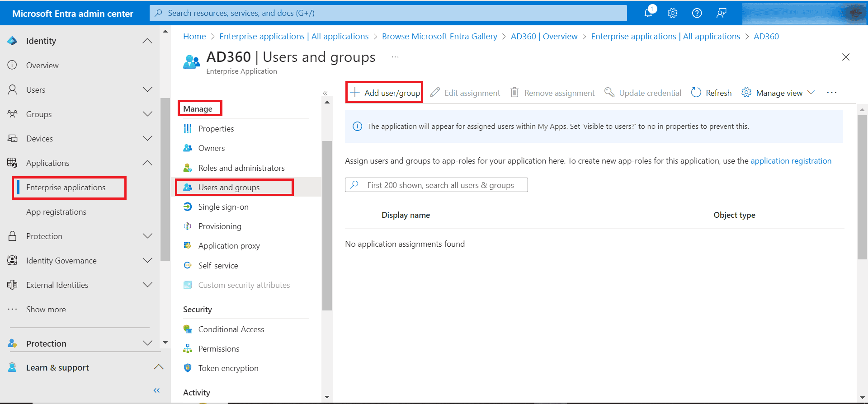This screenshot has height=404, width=868.
Task: Open the notifications bell icon
Action: 648,13
